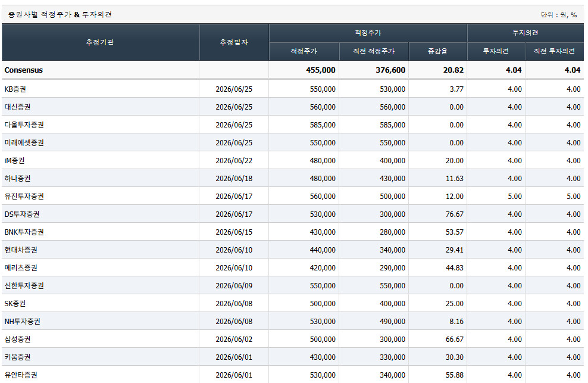Screen dimensions: 588x383
Task: Click BNK투자증권 change rate 53.57
Action: 455,232
